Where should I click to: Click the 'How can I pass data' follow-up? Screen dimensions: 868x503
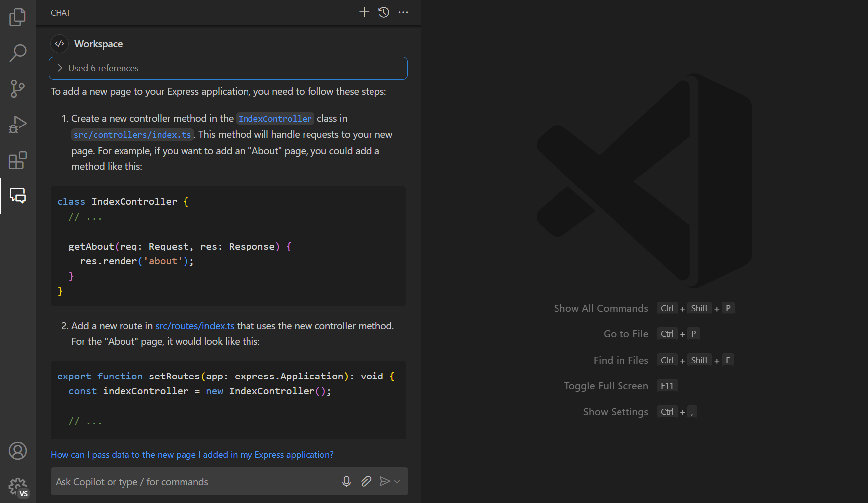coord(192,454)
